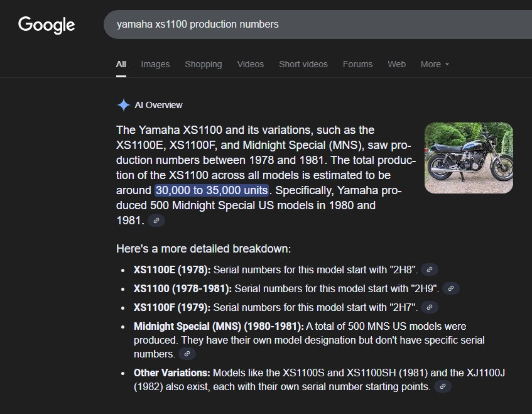
Task: Switch to the Short videos tab
Action: tap(303, 64)
